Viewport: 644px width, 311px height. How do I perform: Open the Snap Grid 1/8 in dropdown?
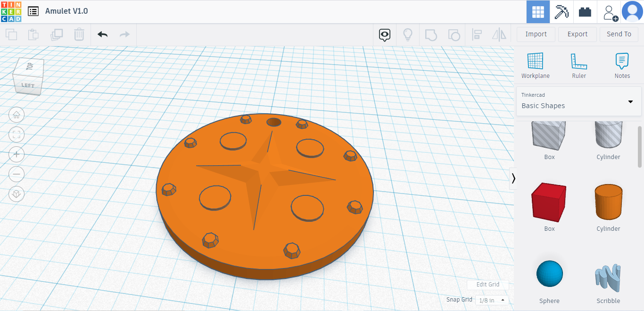pos(492,300)
